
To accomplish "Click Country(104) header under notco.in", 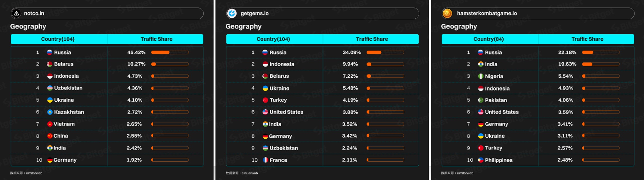I will 58,39.
